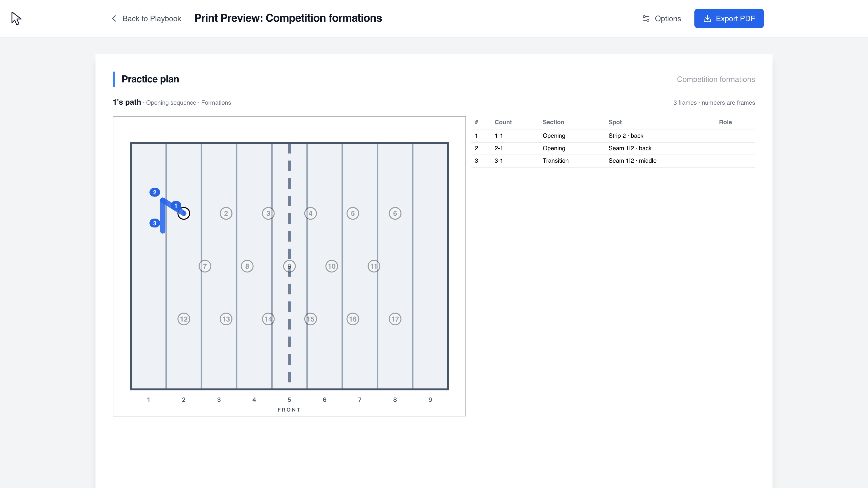Click dancer circle 15 on the stage
This screenshot has height=488, width=868.
pos(310,319)
